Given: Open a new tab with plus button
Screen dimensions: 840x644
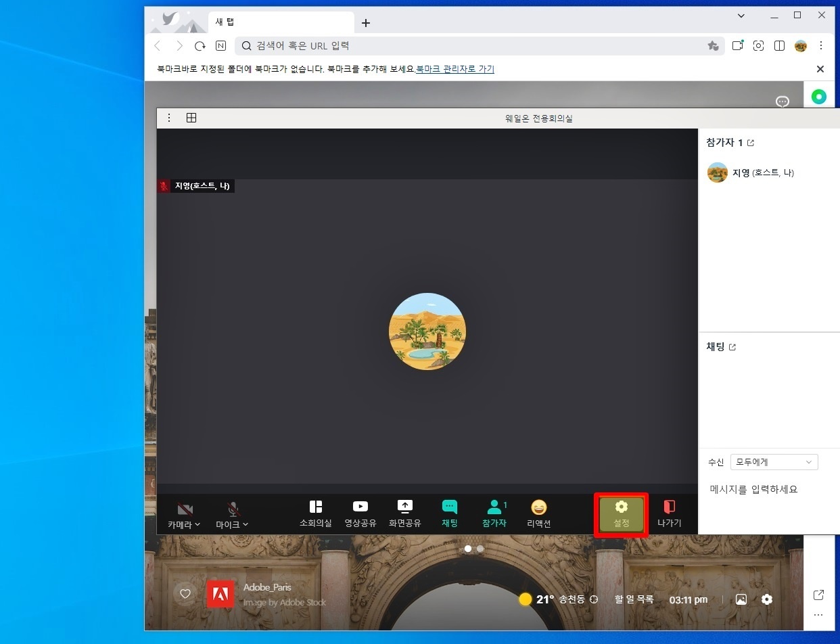Looking at the screenshot, I should tap(366, 23).
